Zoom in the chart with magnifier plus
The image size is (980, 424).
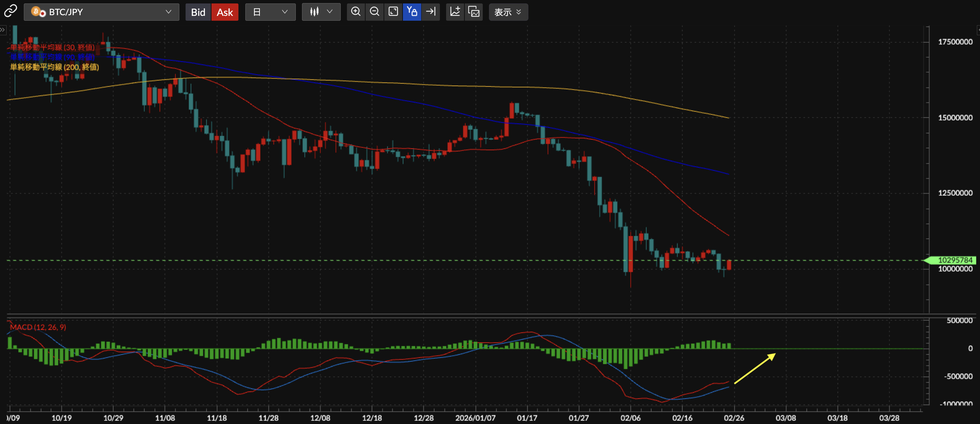click(356, 12)
